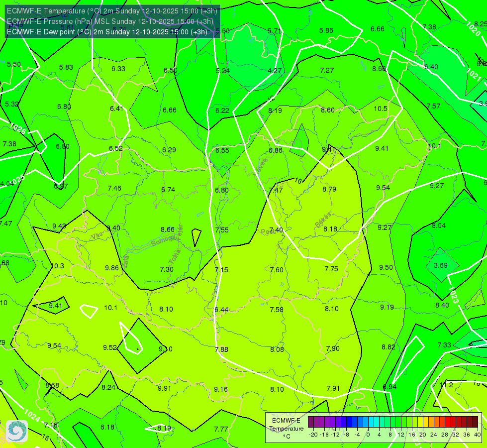Click the dew point value 6.44

coord(221,310)
